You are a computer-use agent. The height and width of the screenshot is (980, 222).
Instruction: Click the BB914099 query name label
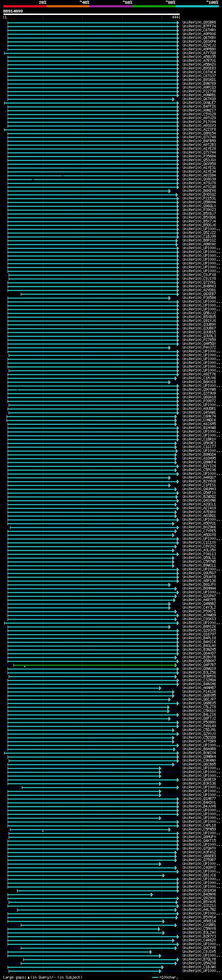point(13,11)
